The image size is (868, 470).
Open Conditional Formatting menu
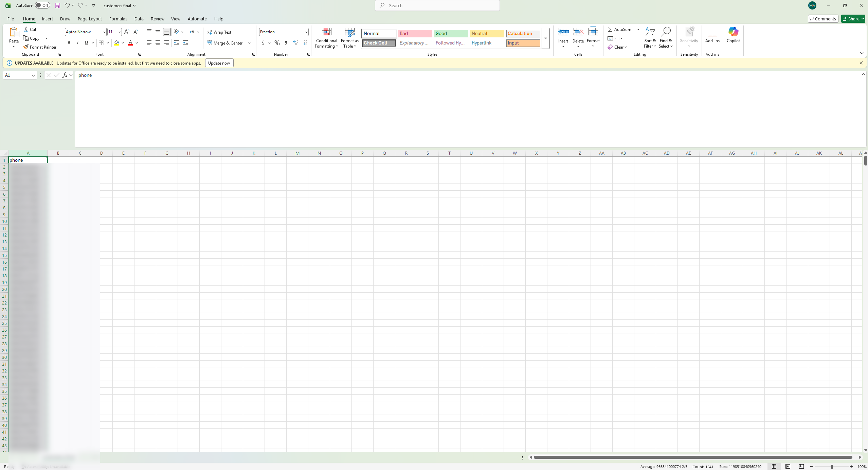tap(326, 38)
